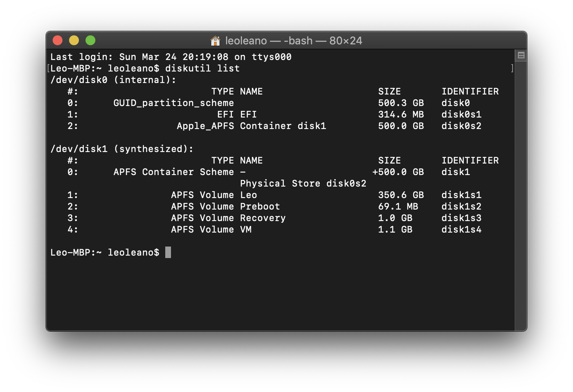Click the yellow minimize traffic light
Screen dimensions: 573x392
74,40
